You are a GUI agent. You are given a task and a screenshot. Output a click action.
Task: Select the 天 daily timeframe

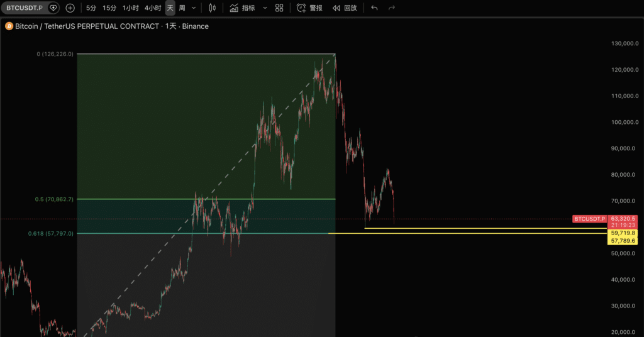click(x=170, y=8)
